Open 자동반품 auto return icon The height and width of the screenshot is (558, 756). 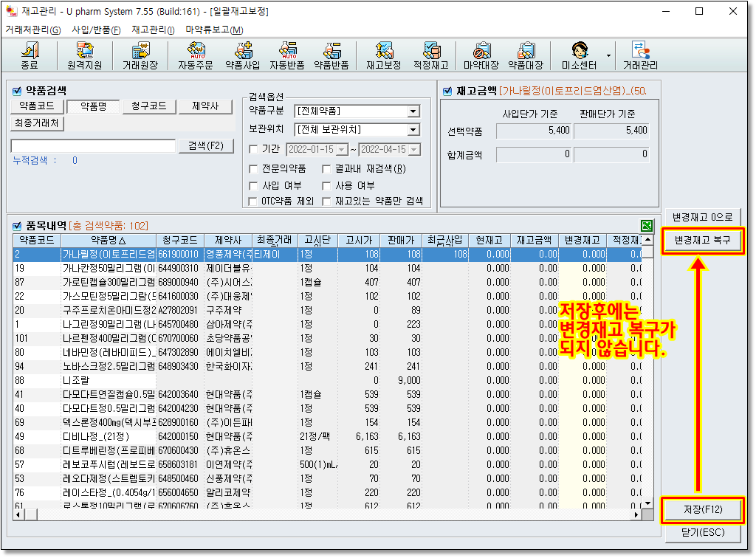[287, 56]
